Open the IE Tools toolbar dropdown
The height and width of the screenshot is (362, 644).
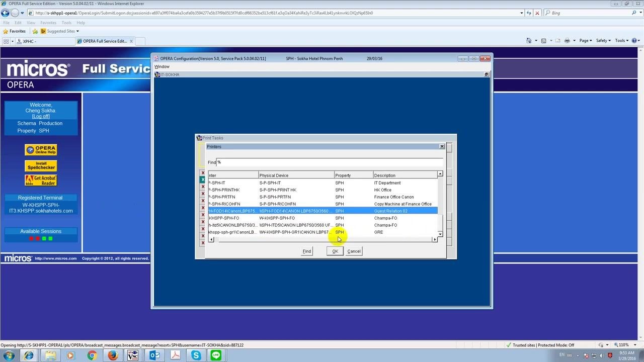[x=621, y=41]
